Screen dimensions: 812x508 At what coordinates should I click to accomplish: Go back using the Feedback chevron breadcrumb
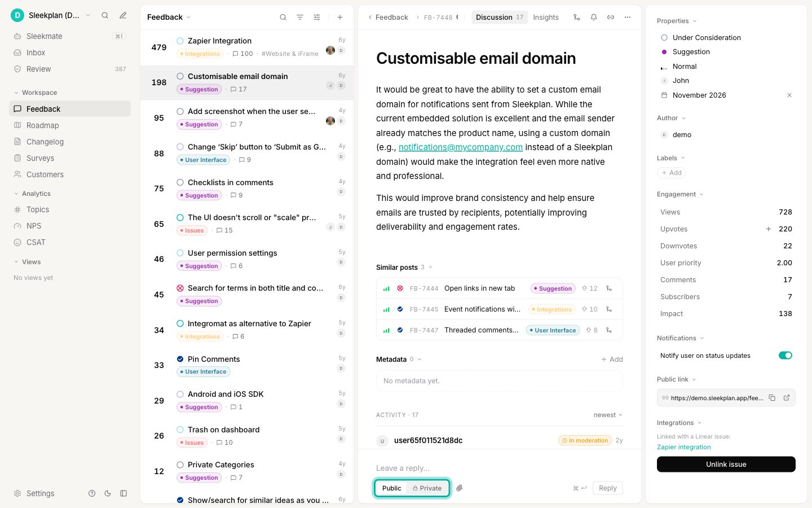(x=388, y=17)
